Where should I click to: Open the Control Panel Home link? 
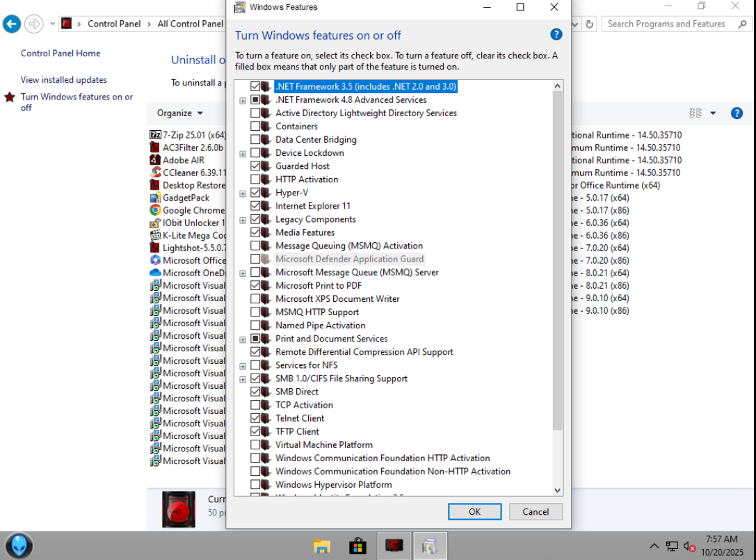61,53
